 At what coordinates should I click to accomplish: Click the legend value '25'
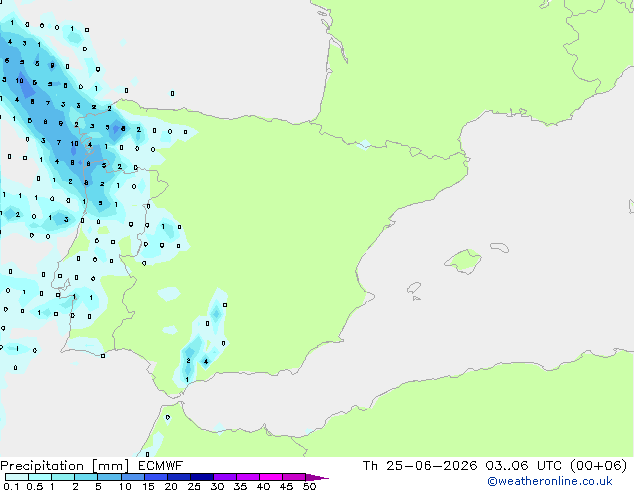tap(194, 486)
